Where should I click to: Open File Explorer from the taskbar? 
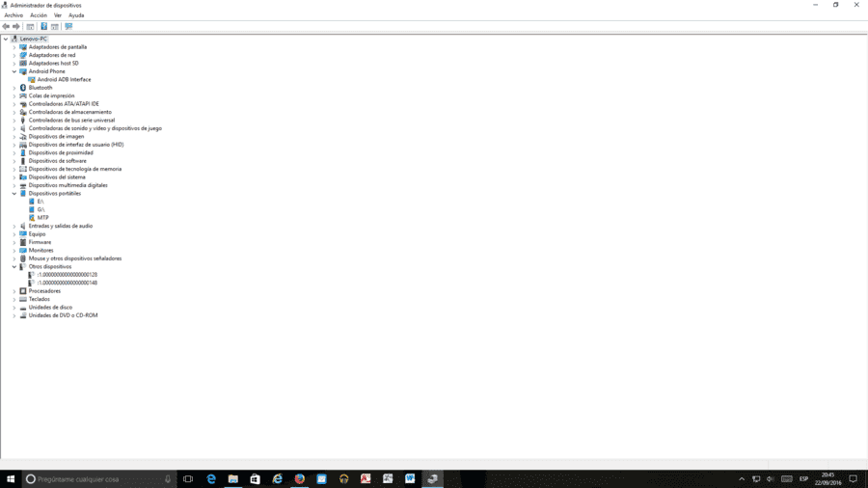233,479
